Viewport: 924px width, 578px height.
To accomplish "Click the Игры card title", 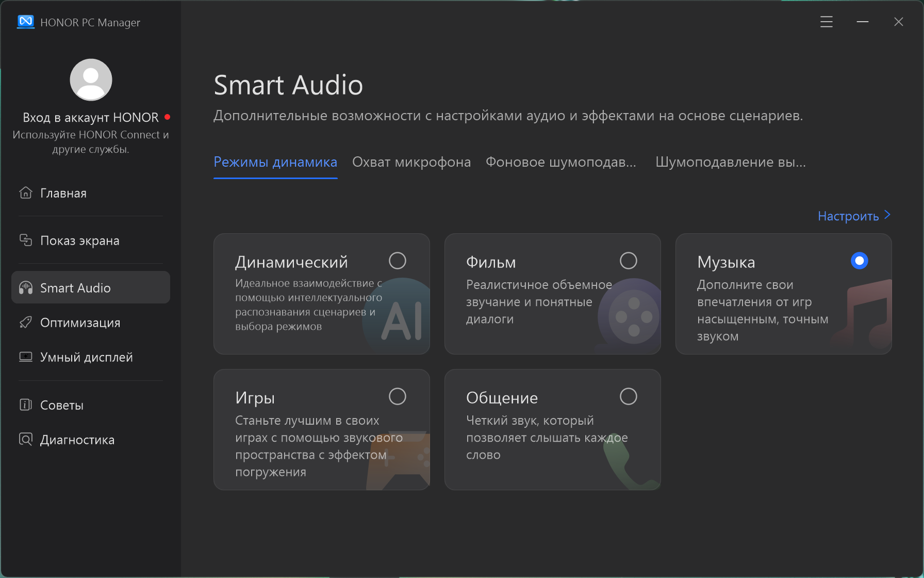I will (255, 398).
